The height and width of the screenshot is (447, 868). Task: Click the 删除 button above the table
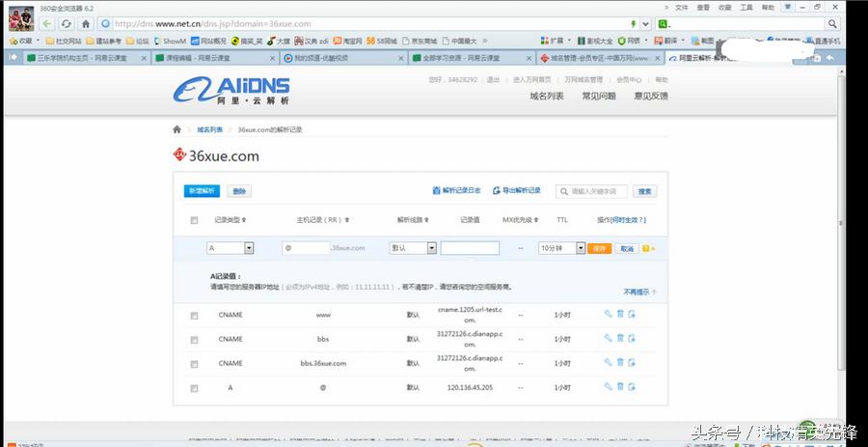tap(239, 191)
